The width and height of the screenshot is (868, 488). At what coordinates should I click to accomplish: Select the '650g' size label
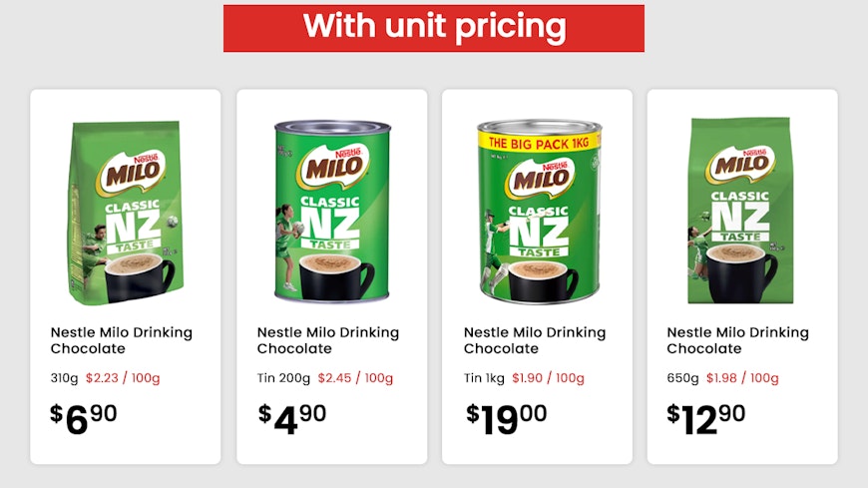682,378
